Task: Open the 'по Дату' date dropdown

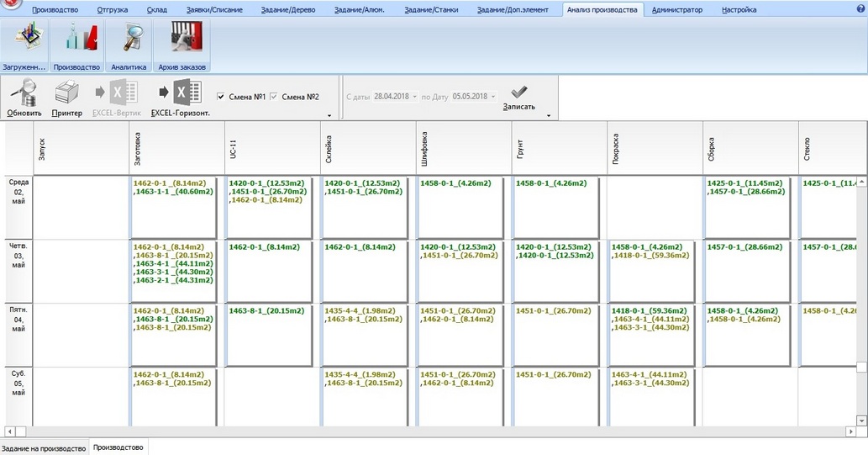Action: [x=493, y=97]
